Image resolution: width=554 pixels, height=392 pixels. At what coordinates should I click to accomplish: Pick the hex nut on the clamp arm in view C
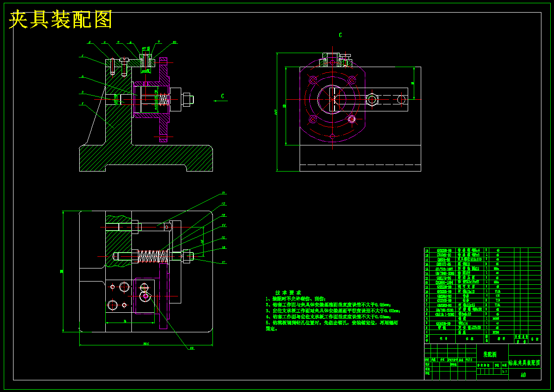click(372, 99)
